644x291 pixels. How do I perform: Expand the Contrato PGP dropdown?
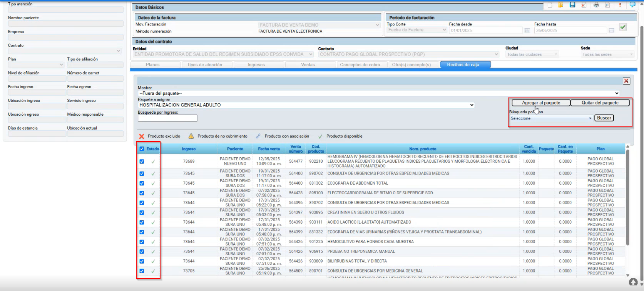[x=409, y=54]
